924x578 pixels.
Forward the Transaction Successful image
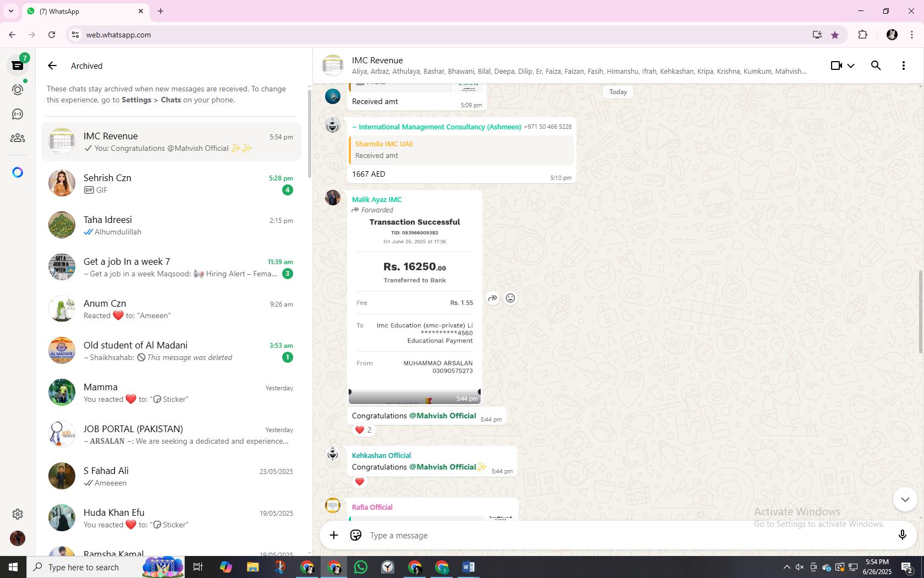pyautogui.click(x=493, y=298)
